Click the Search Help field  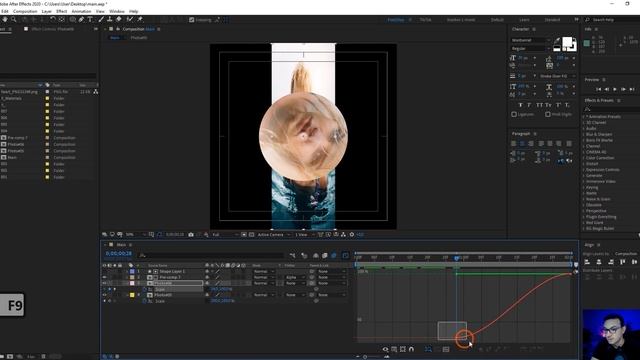pyautogui.click(x=611, y=20)
